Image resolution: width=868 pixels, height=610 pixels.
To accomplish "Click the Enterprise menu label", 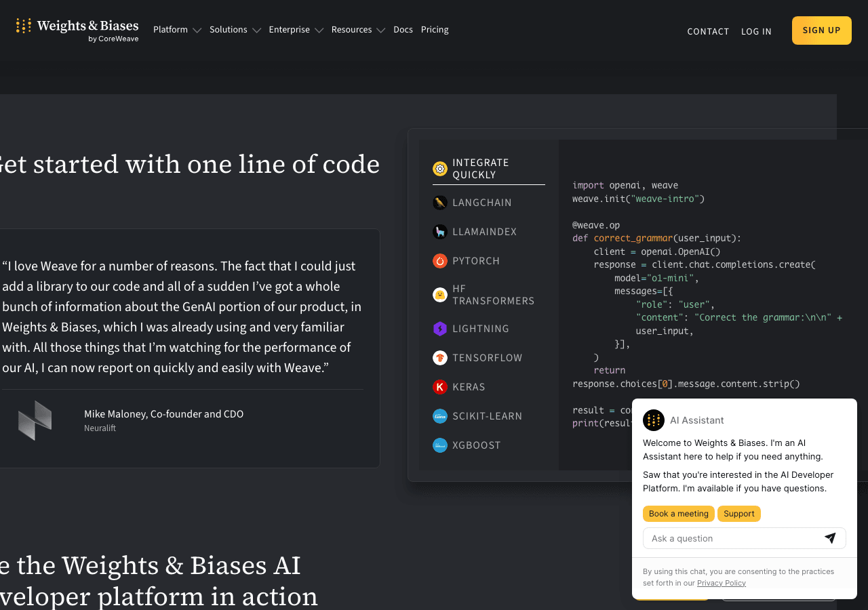I will 290,30.
